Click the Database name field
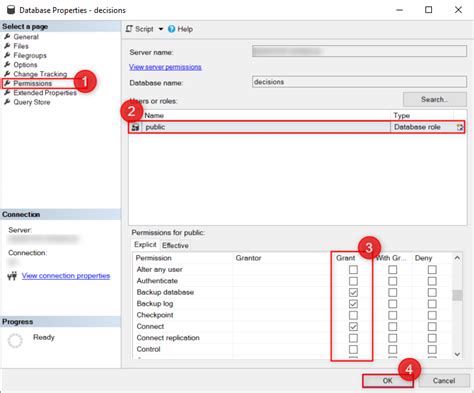Image resolution: width=474 pixels, height=393 pixels. tap(359, 82)
